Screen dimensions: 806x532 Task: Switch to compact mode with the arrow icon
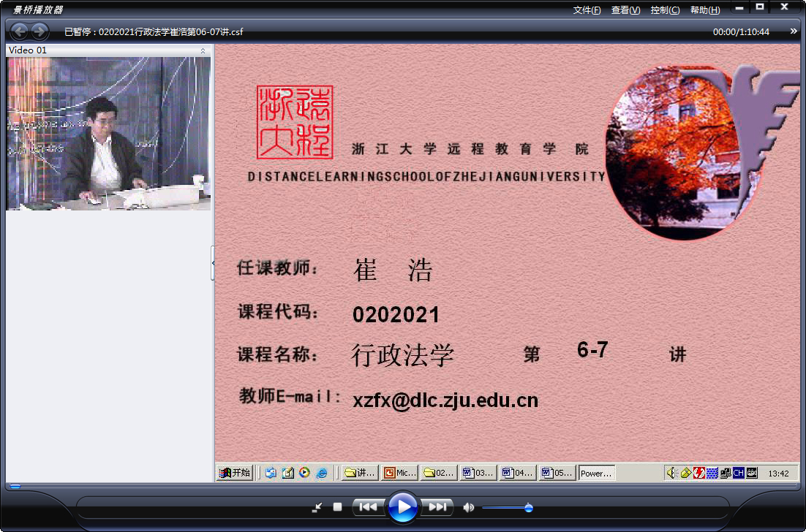click(x=317, y=507)
